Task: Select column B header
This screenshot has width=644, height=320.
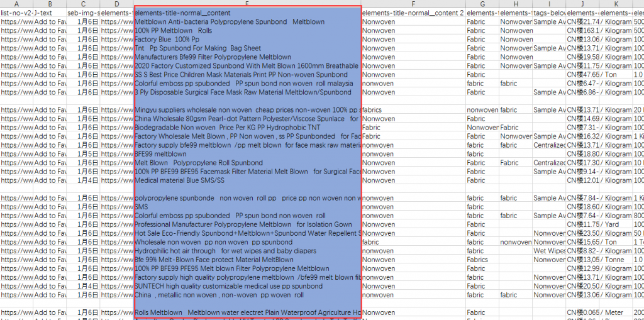Action: [50, 4]
